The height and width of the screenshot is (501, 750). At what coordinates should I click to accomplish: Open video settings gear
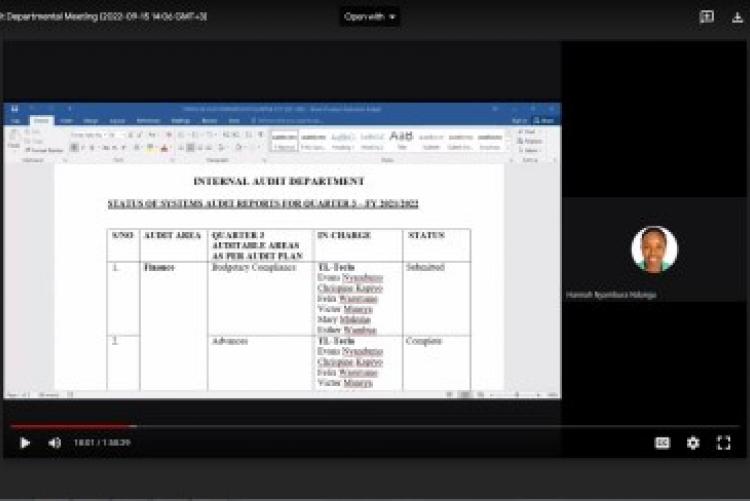pos(693,443)
